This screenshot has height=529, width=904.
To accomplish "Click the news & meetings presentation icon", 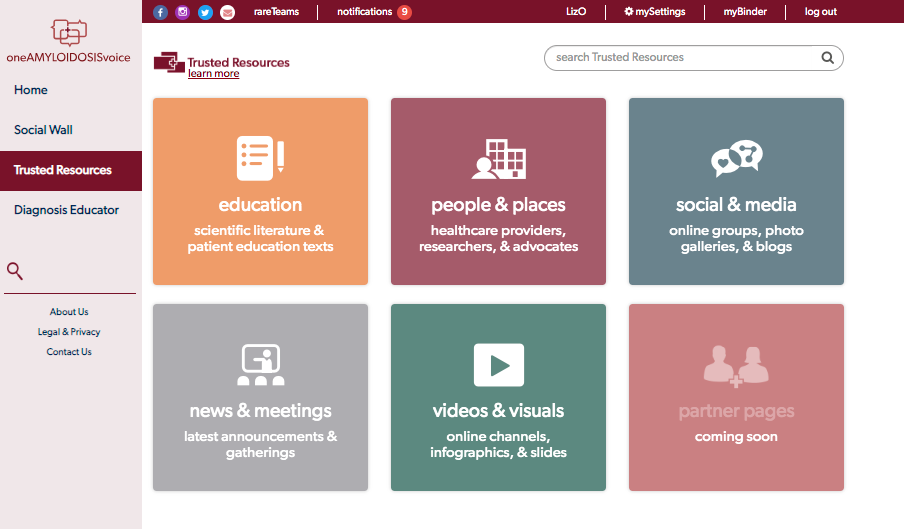I will click(x=261, y=364).
